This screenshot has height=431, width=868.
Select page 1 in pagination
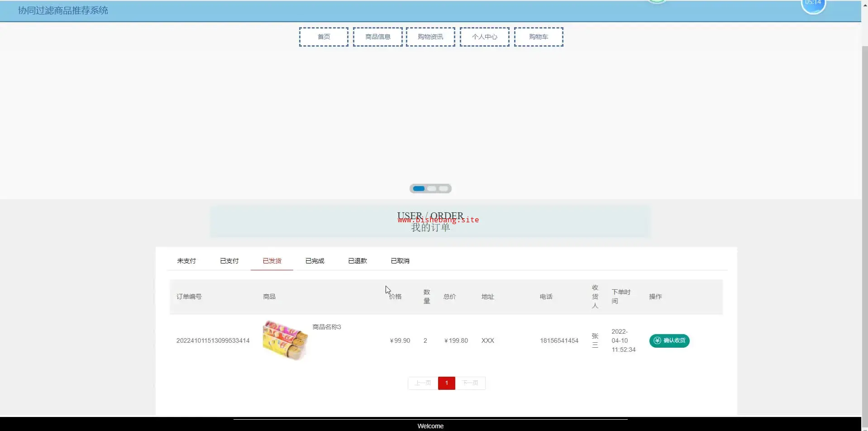coord(446,383)
